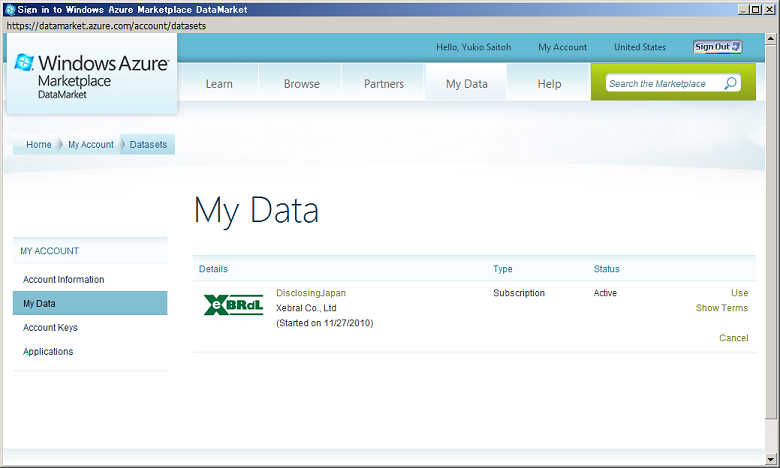The width and height of the screenshot is (780, 468).
Task: Open Applications in sidebar
Action: 48,351
